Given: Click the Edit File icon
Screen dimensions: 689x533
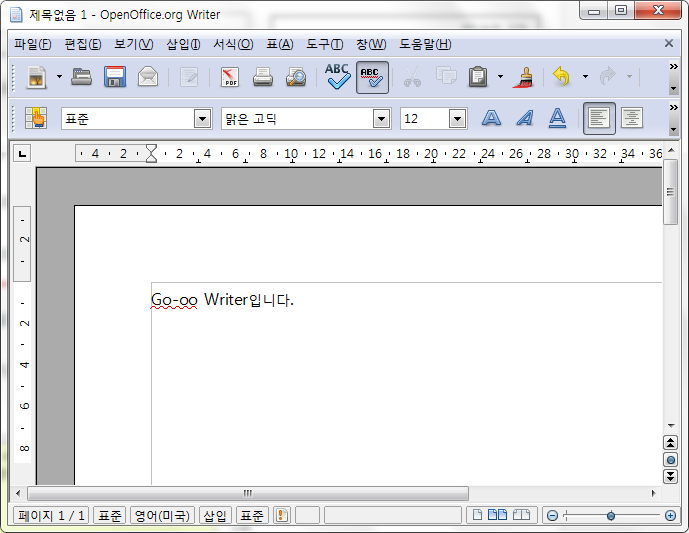Looking at the screenshot, I should pos(189,77).
